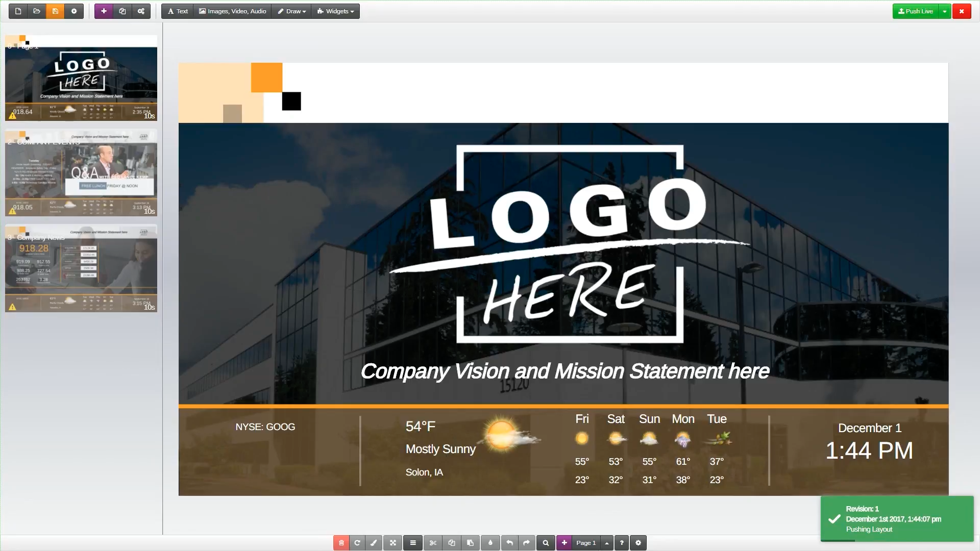The width and height of the screenshot is (980, 551).
Task: Save the layout with the orange disk icon
Action: coord(55,11)
